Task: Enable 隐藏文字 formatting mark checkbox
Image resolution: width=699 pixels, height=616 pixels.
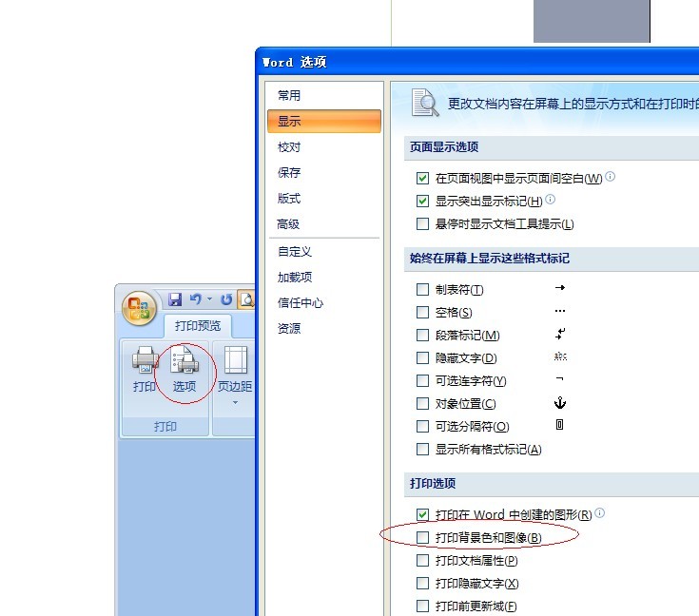Action: tap(422, 358)
